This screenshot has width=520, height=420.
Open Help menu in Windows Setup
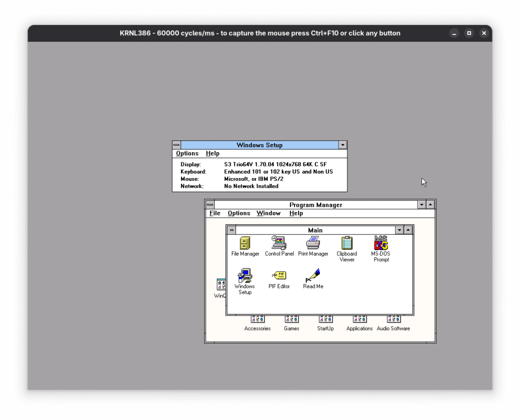[213, 153]
